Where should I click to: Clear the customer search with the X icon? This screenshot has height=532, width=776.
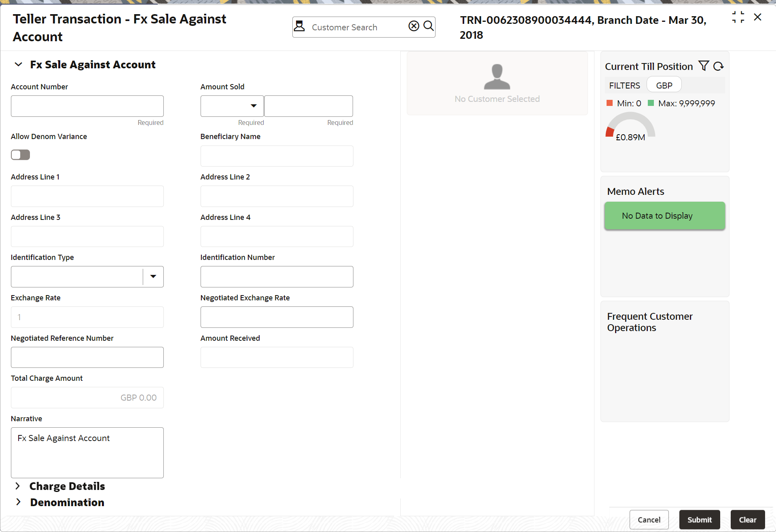click(x=414, y=26)
